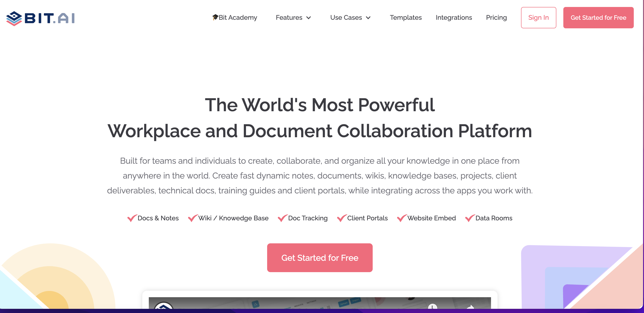The image size is (644, 313).
Task: Expand the Use Cases dropdown menu
Action: pyautogui.click(x=350, y=17)
